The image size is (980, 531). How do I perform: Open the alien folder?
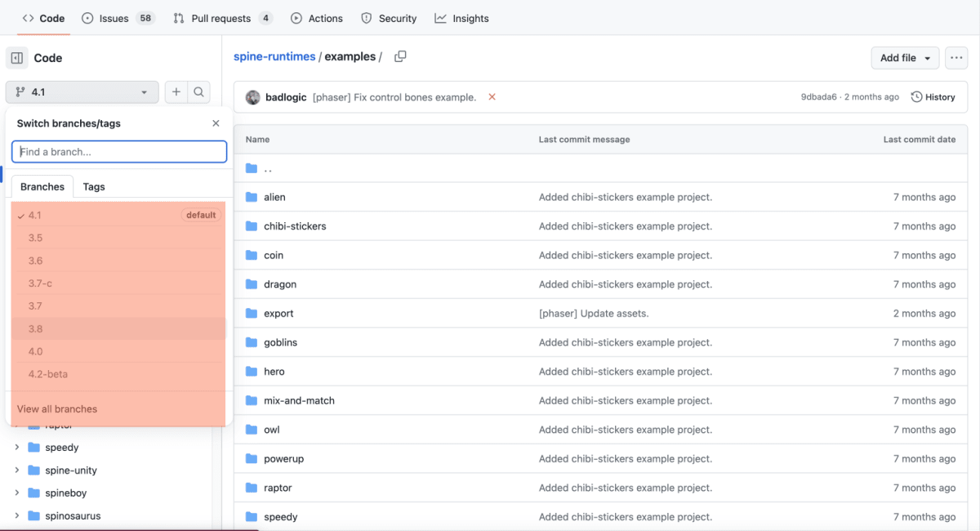click(x=274, y=197)
